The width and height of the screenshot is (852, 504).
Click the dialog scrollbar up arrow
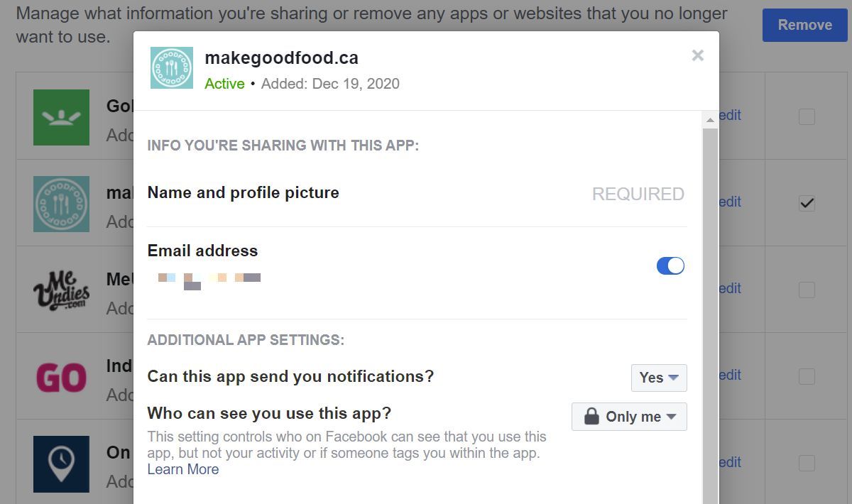tap(709, 119)
